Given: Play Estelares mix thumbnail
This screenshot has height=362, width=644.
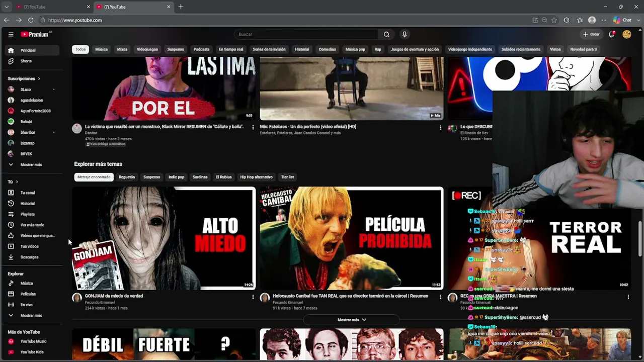Looking at the screenshot, I should pos(351,88).
